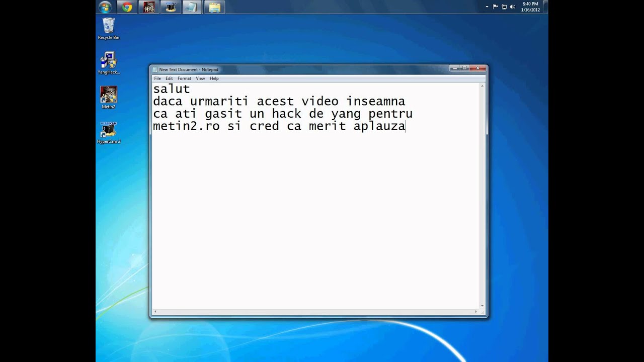Click the horizontal scrollbar right arrow
The image size is (644, 362).
476,312
